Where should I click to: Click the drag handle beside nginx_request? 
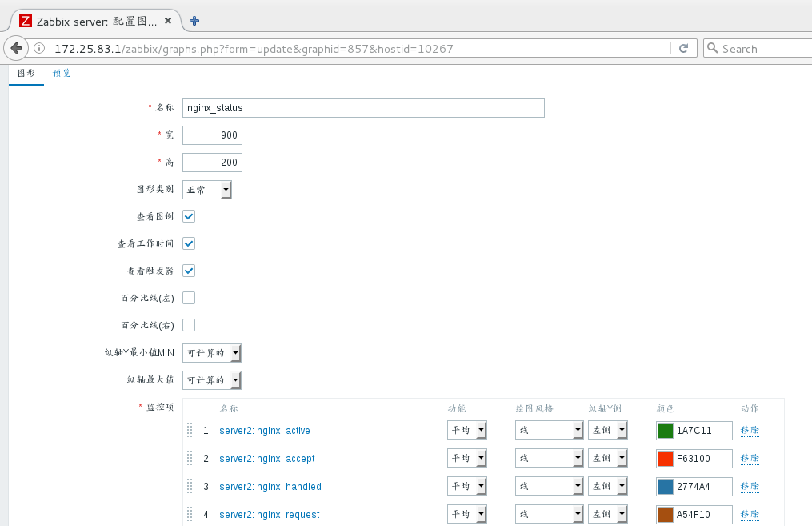pyautogui.click(x=190, y=514)
